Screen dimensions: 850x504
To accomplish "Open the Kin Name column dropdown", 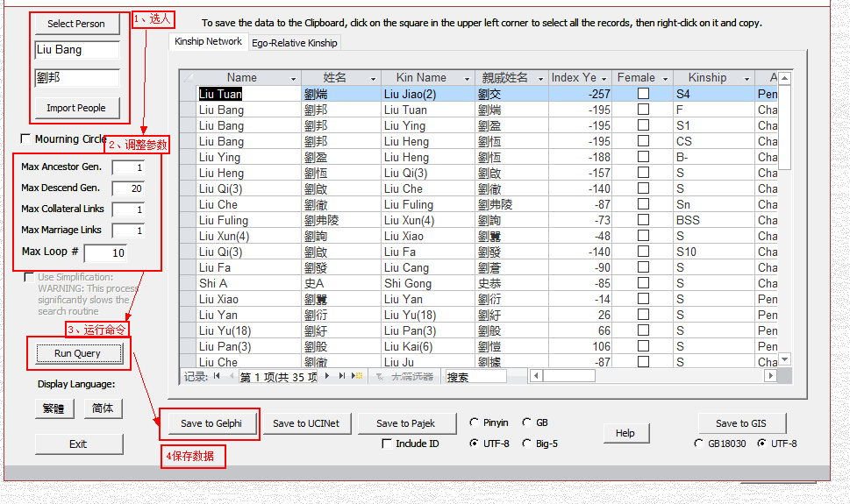I will tap(467, 78).
